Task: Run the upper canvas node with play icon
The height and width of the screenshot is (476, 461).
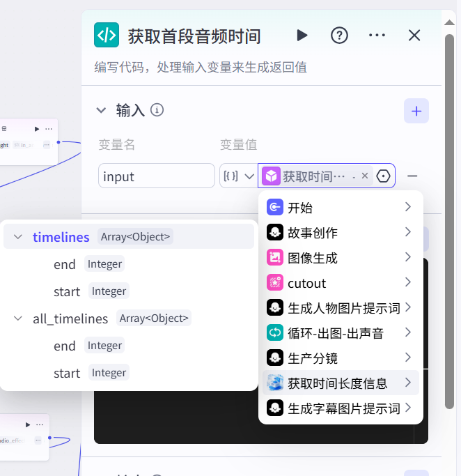Action: click(x=37, y=129)
